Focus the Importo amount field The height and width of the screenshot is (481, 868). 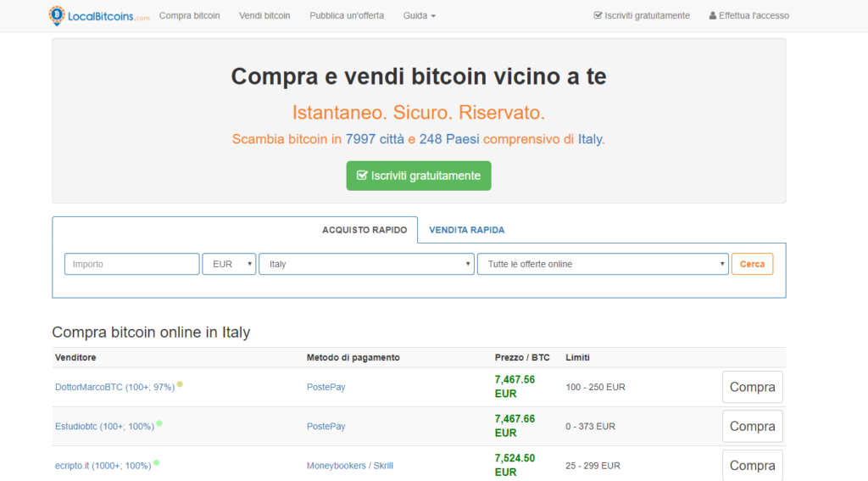coord(131,264)
